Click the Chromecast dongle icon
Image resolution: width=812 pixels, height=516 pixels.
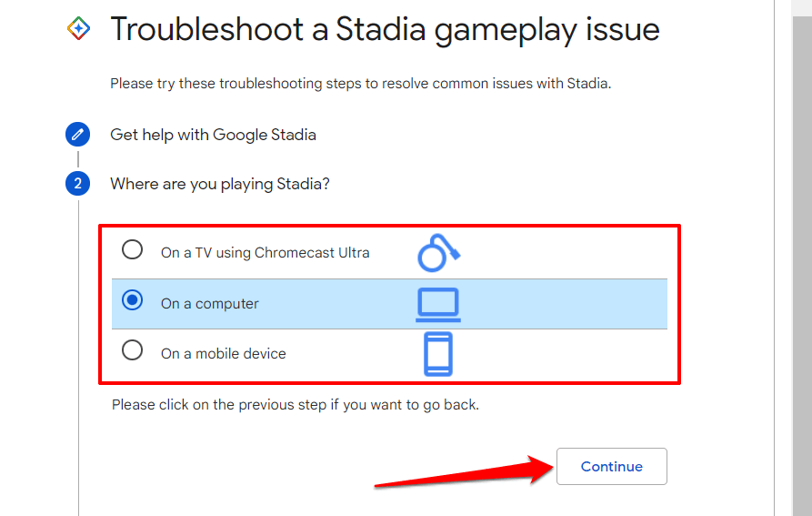point(439,252)
